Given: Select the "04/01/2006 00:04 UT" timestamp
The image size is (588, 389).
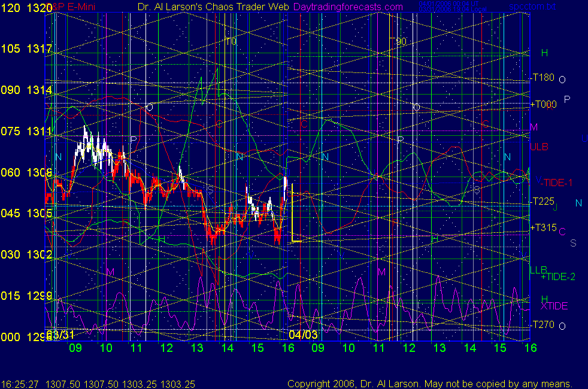Looking at the screenshot, I should [448, 4].
